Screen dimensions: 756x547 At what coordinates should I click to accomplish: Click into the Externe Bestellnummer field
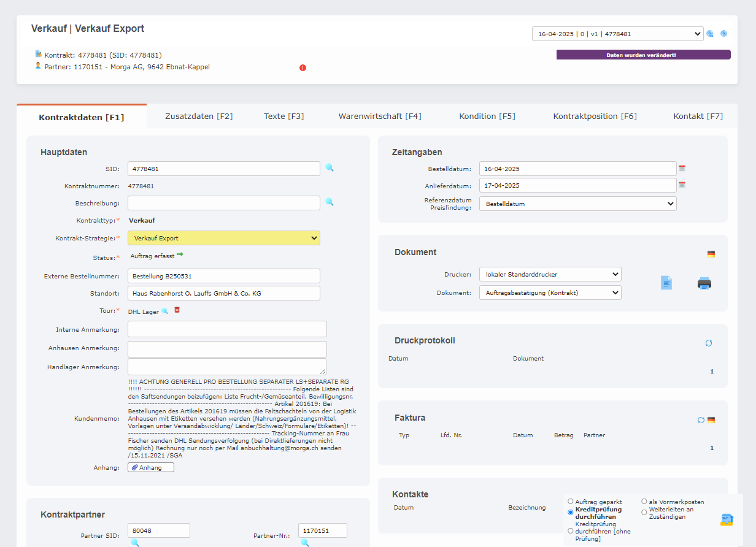(224, 276)
